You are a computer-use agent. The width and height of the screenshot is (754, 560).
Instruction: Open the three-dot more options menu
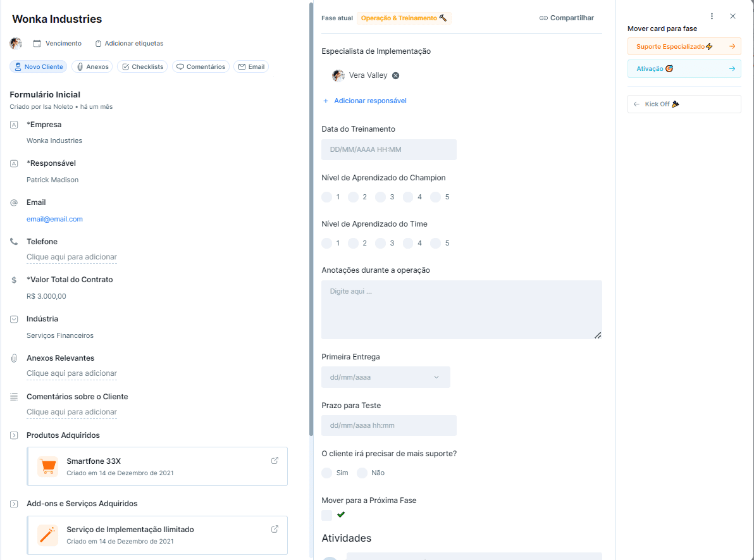point(712,16)
